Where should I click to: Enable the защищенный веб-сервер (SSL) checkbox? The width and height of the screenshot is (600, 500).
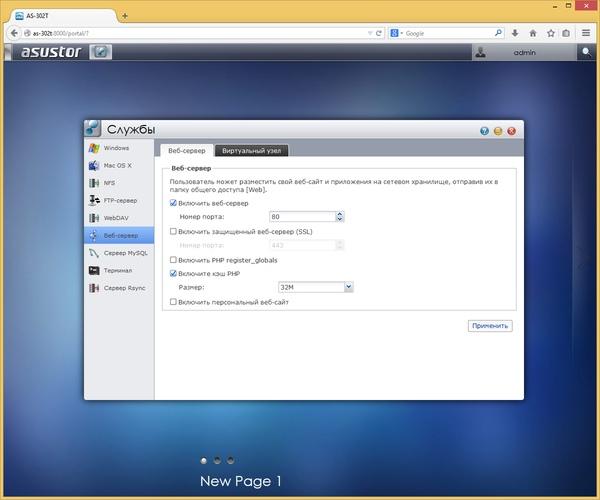pyautogui.click(x=173, y=231)
